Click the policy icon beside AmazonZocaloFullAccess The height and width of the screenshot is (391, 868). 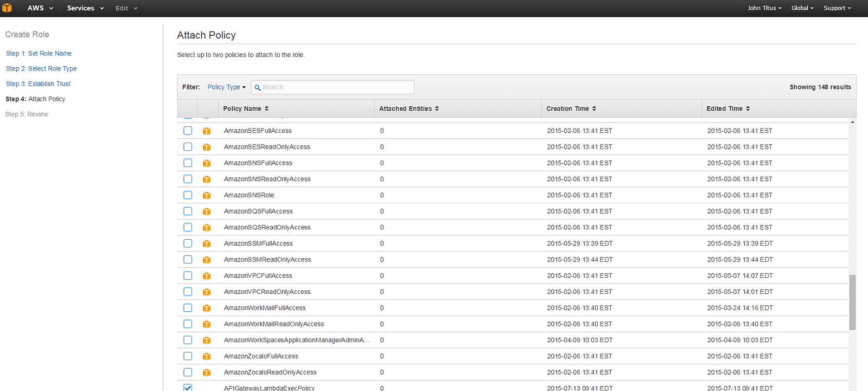pos(207,356)
